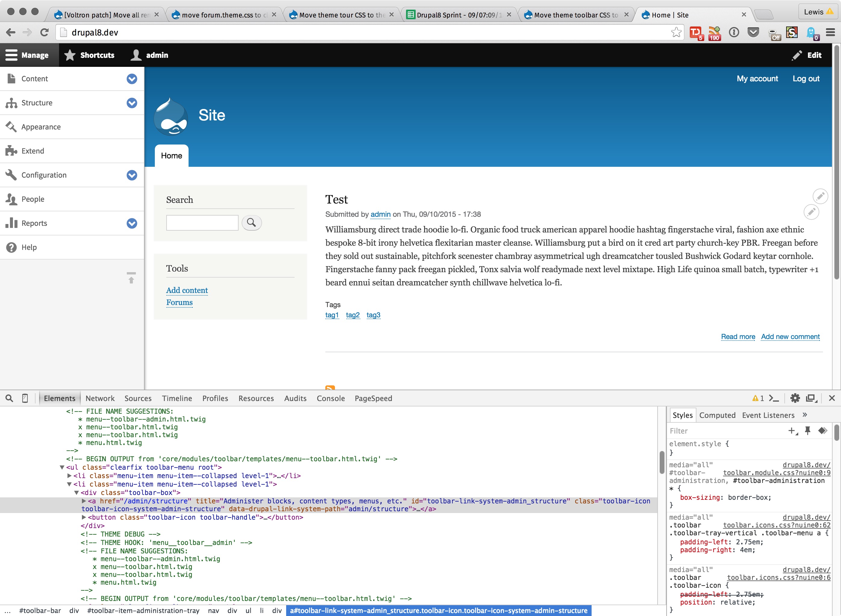
Task: Add a new style rule with the plus icon
Action: tap(792, 431)
